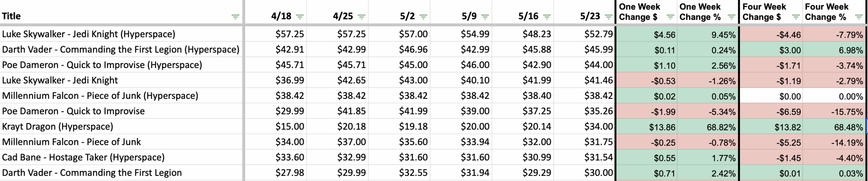Select the white $0.00 four week change cell
The image size is (868, 181).
tap(771, 96)
